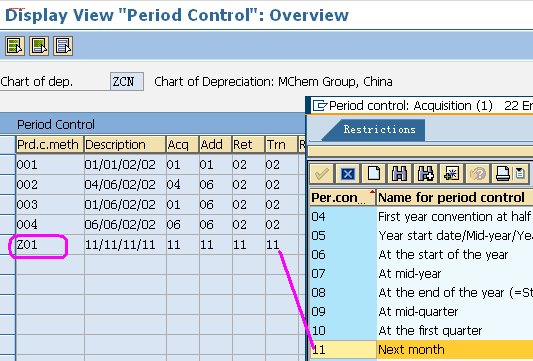
Task: Click the Acq column header
Action: (x=182, y=145)
